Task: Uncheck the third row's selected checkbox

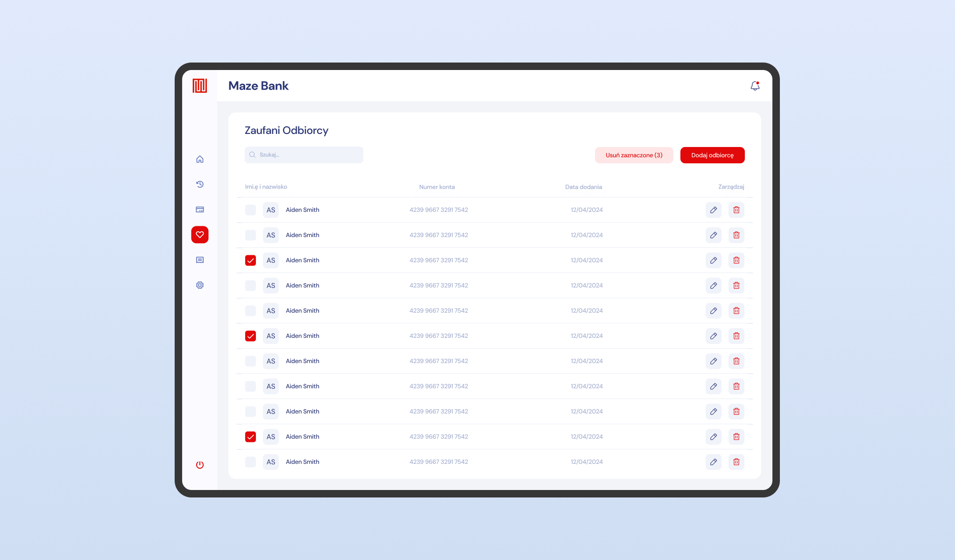Action: click(250, 260)
